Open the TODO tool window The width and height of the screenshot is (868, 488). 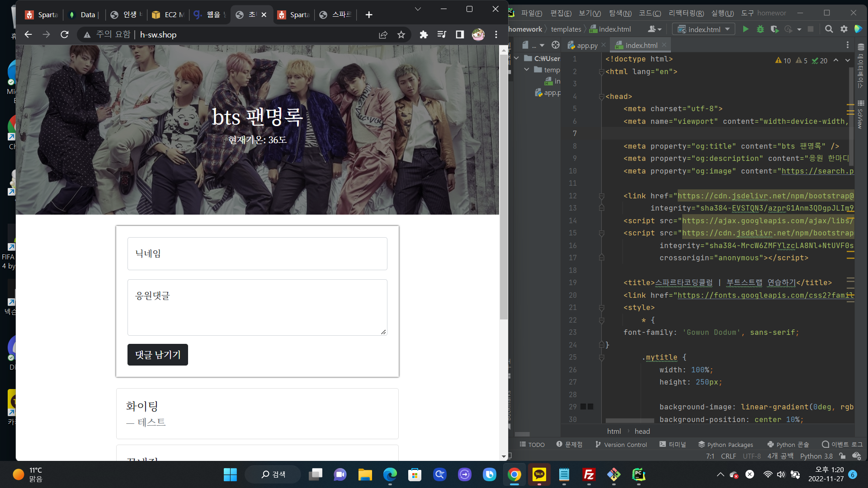(x=532, y=445)
